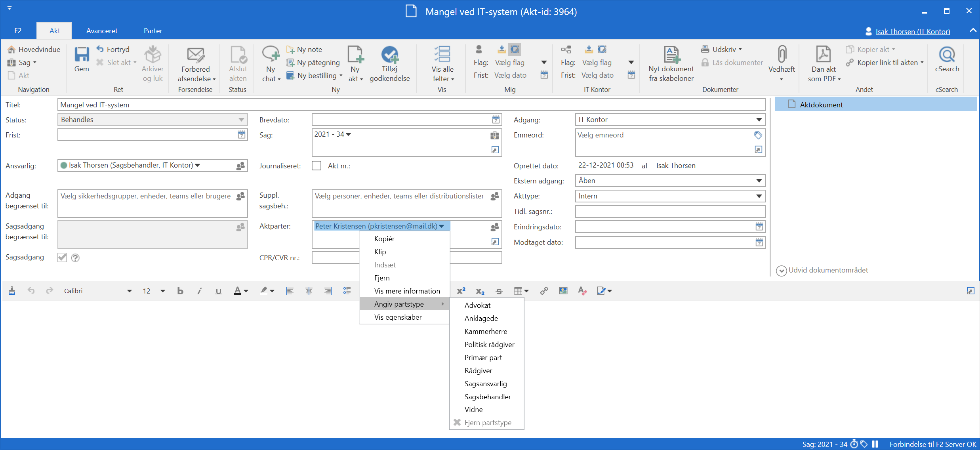Click the Titel input field

pos(411,105)
